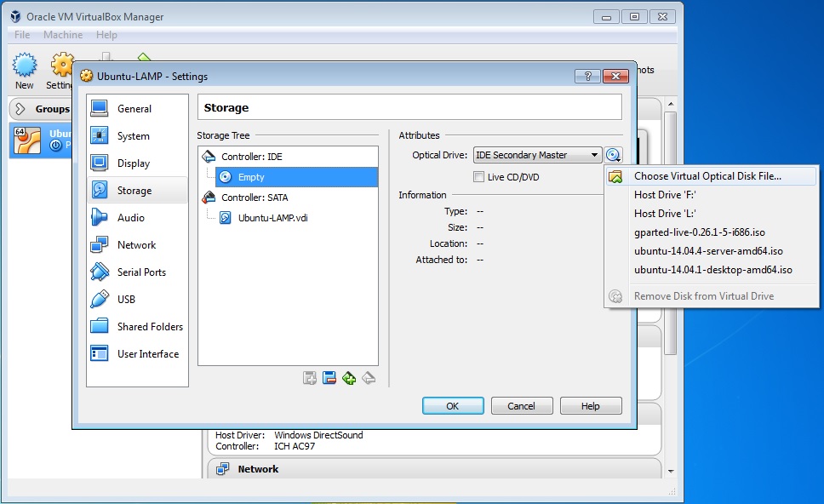The image size is (824, 504).
Task: Enable the Live CD/DVD checkbox
Action: 478,177
